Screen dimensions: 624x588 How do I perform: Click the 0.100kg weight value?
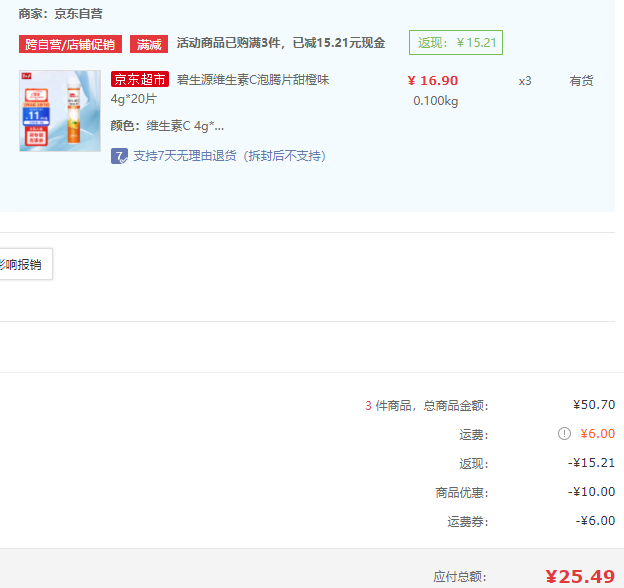tap(435, 101)
